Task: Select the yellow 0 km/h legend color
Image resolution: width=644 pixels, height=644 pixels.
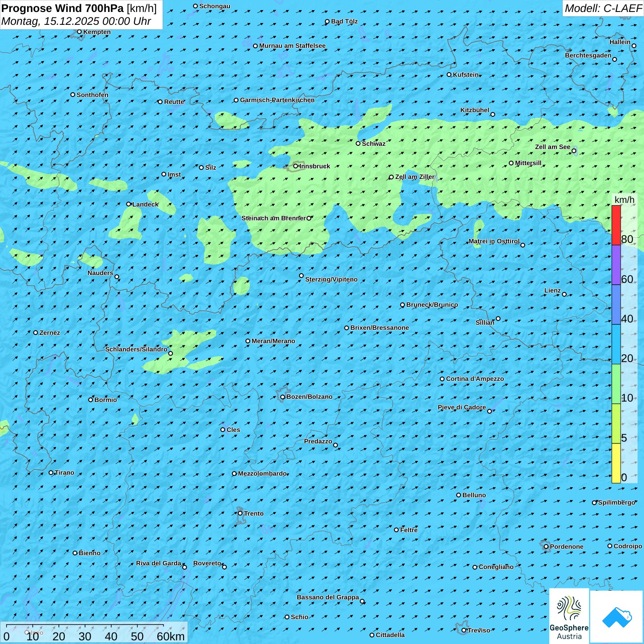Action: (x=616, y=463)
